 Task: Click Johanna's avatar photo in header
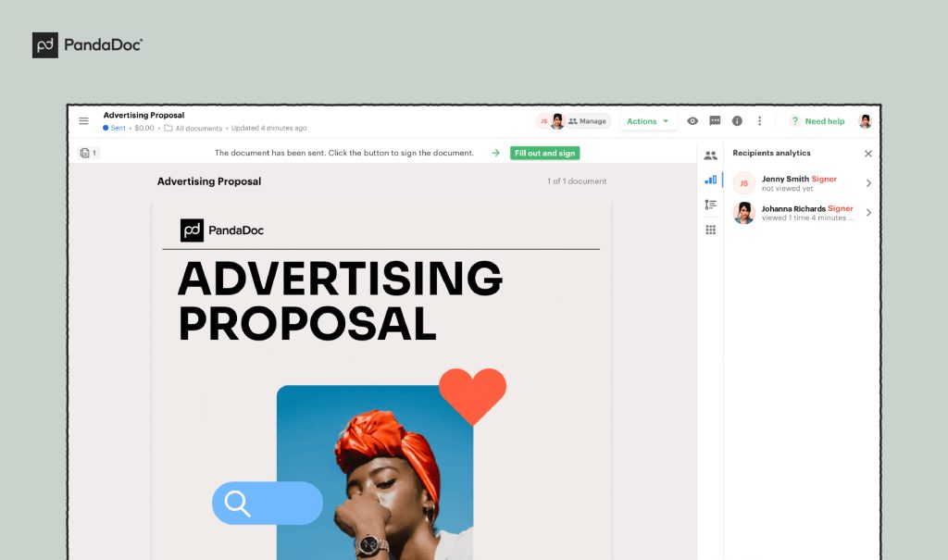[557, 121]
